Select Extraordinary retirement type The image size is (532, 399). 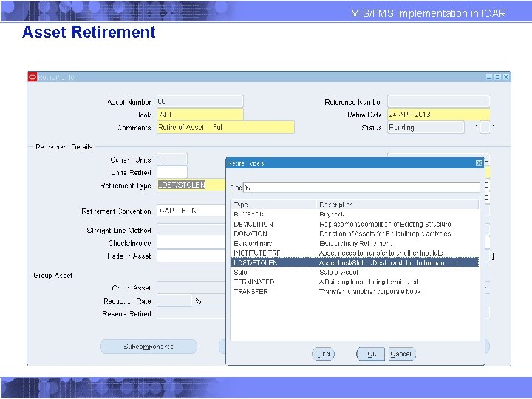coord(355,244)
